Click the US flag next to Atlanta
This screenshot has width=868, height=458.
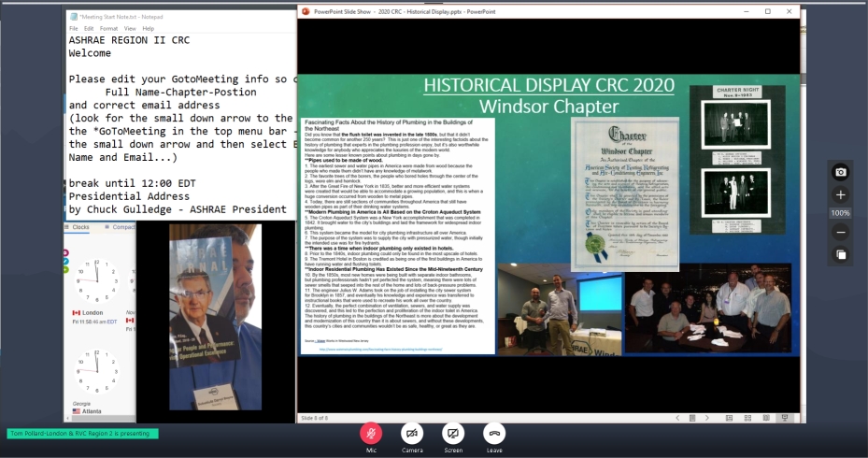coord(77,411)
